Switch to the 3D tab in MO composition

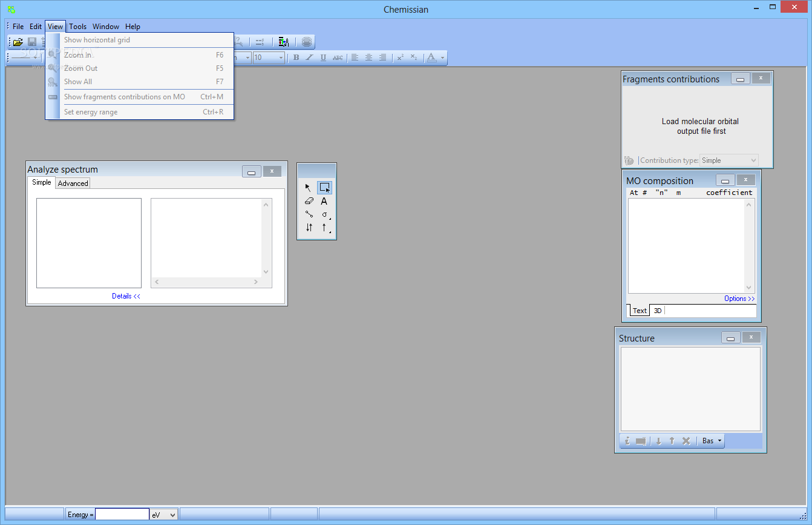coord(657,311)
